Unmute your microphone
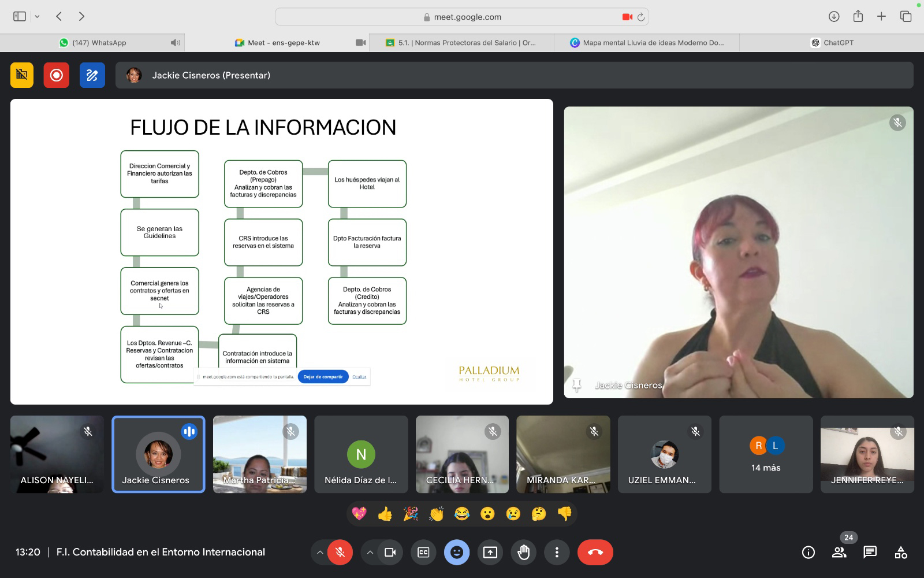 [x=340, y=553]
